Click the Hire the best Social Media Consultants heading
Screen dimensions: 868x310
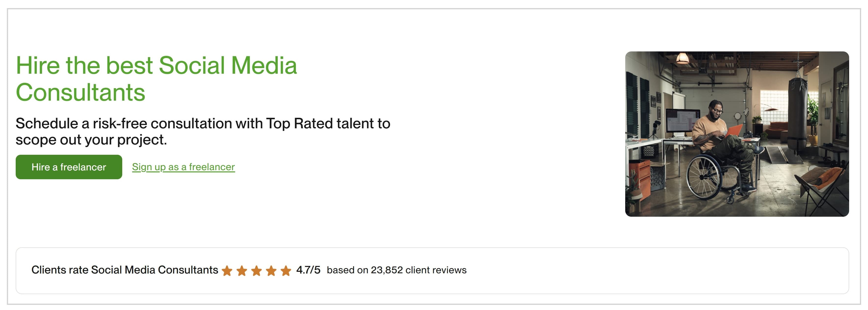pyautogui.click(x=156, y=79)
